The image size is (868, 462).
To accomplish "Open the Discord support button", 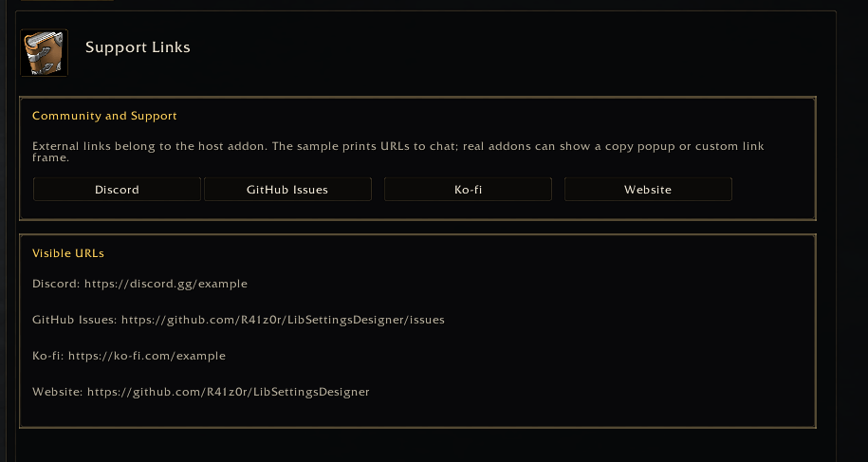I will coord(117,189).
